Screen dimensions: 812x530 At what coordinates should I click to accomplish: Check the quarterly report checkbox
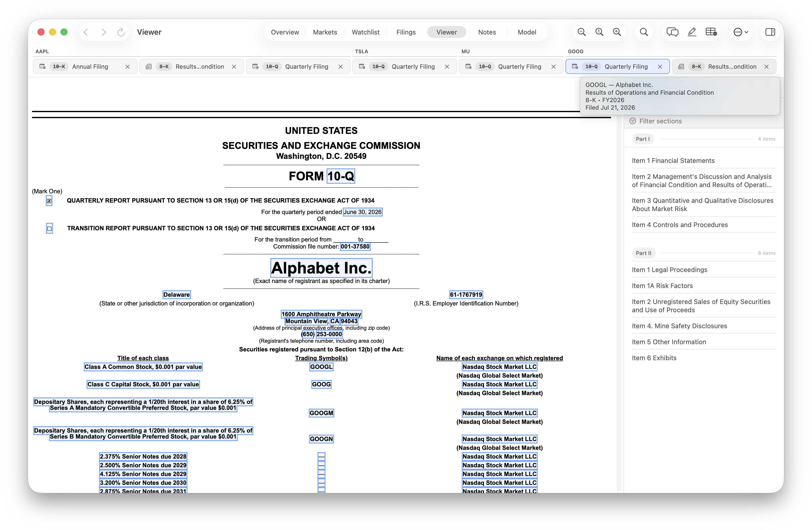49,201
